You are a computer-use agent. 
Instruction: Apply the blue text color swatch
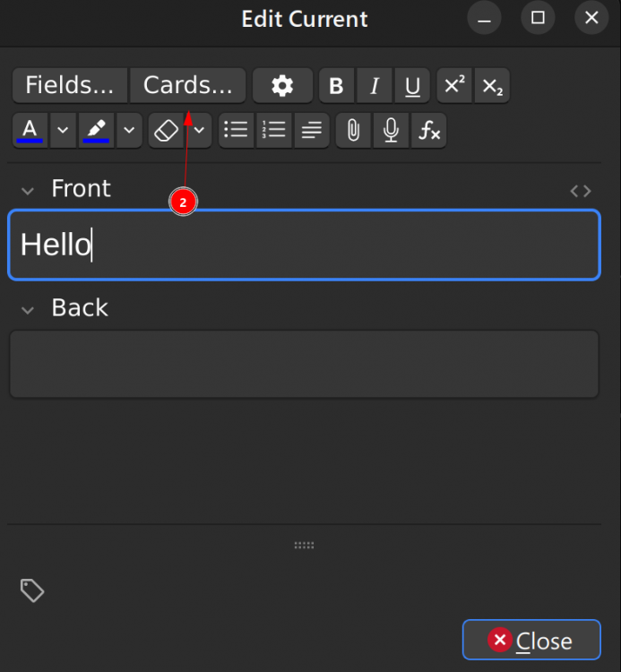click(x=30, y=131)
